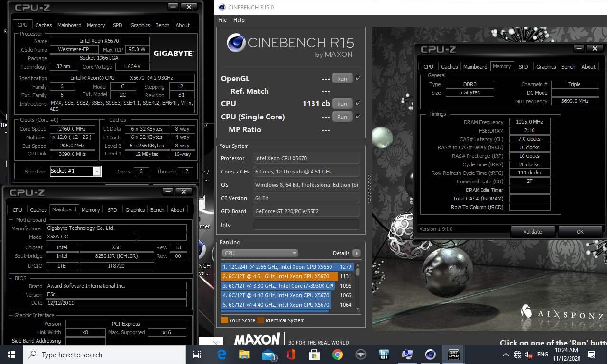Screen dimensions: 607x364
Task: Minimize the top-left CPU-Z window
Action: point(173,7)
